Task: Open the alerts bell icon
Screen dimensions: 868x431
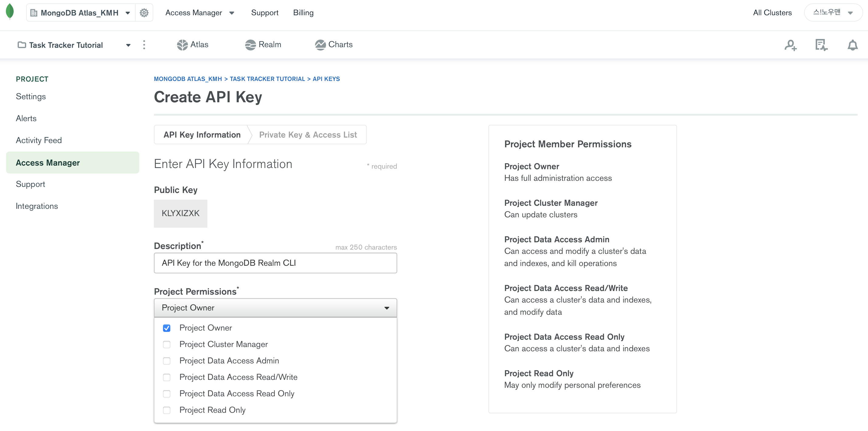Action: click(852, 45)
